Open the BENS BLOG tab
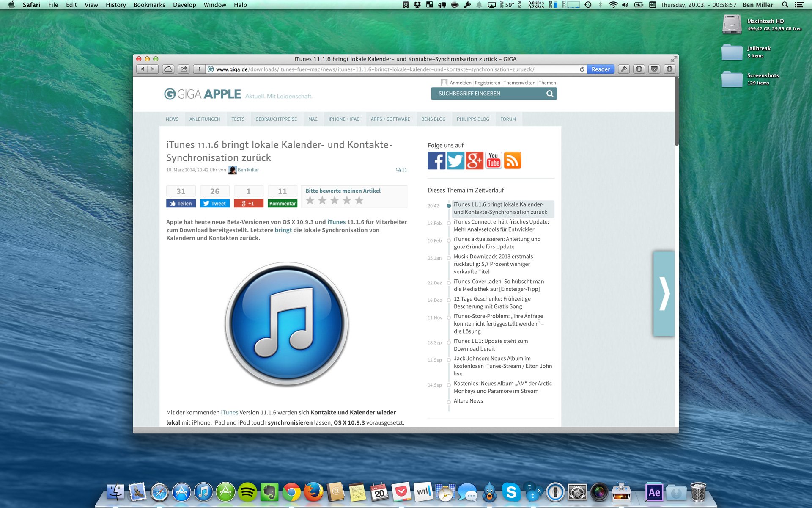Screen dimensions: 812x508 pos(433,119)
